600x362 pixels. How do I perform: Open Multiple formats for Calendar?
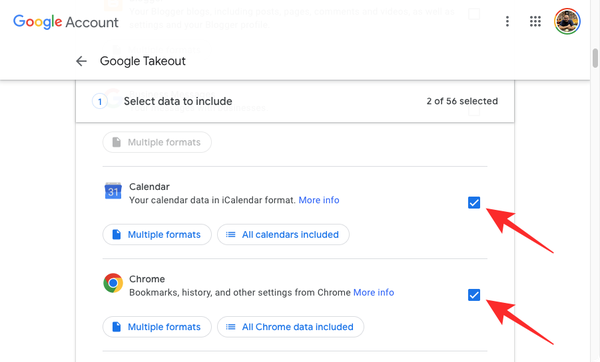pyautogui.click(x=157, y=235)
